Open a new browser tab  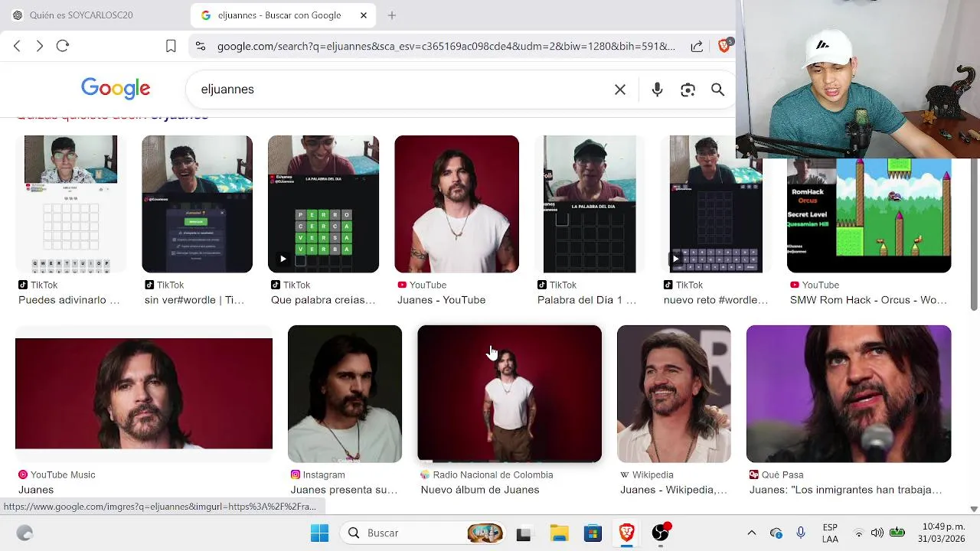tap(392, 15)
